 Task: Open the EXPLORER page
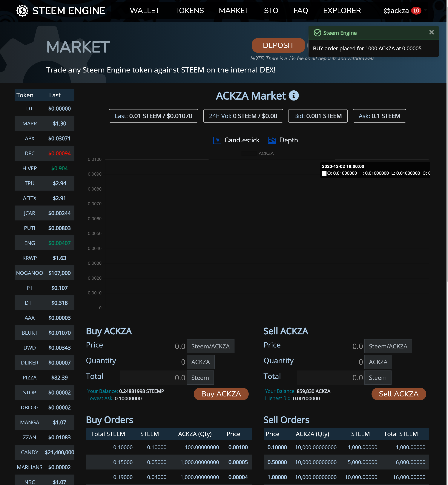[x=342, y=11]
